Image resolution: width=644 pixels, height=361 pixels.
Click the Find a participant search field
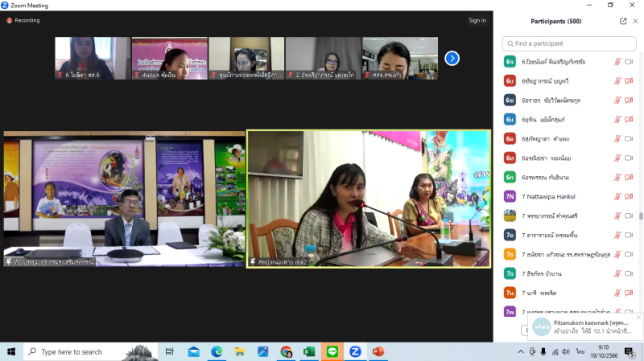(569, 43)
